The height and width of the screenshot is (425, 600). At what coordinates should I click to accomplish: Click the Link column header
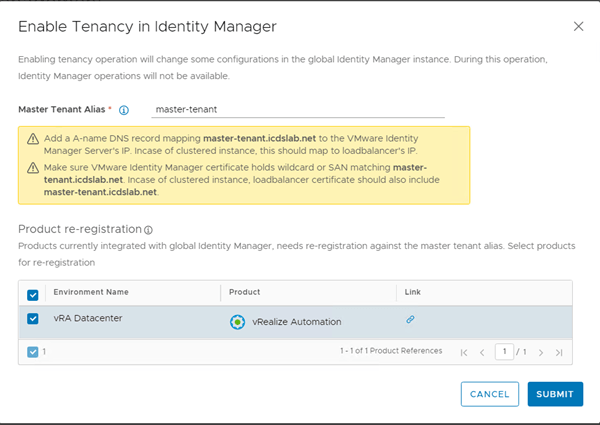413,292
